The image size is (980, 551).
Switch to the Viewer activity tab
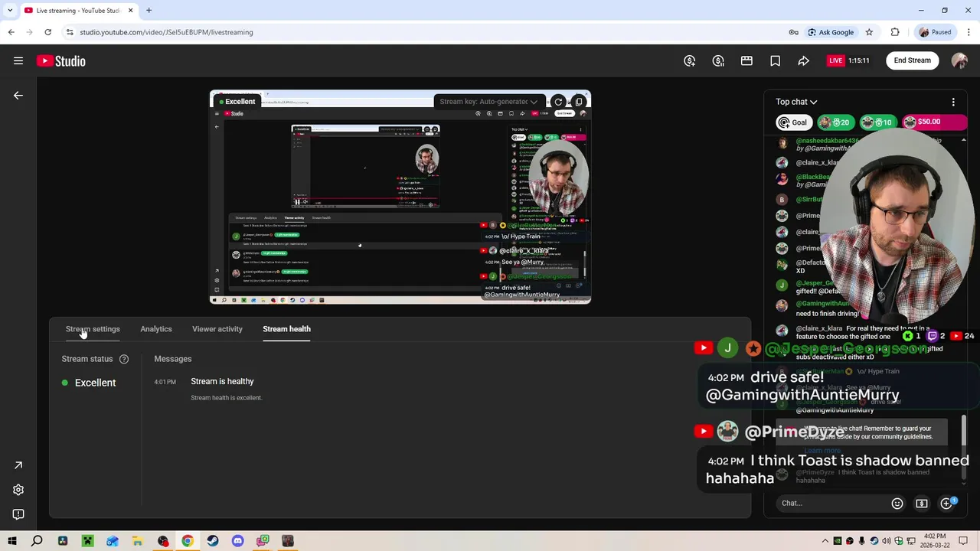(217, 329)
